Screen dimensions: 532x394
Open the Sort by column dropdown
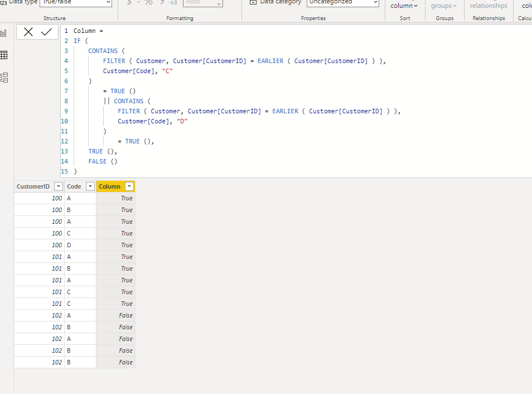point(404,6)
